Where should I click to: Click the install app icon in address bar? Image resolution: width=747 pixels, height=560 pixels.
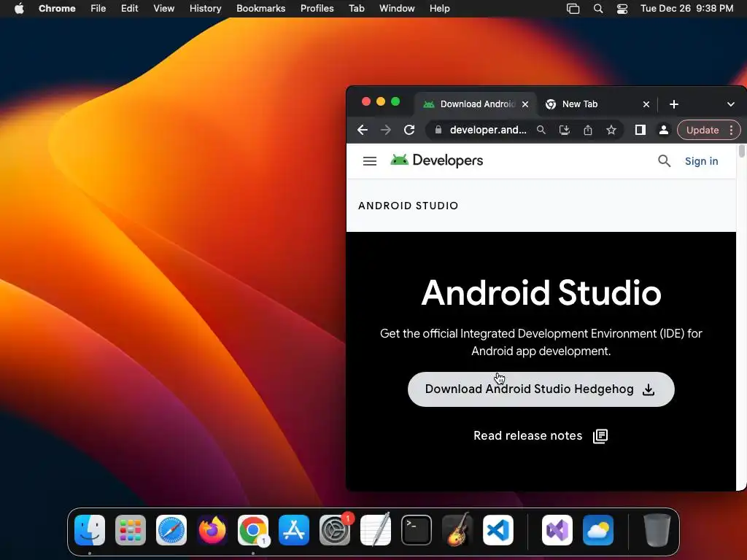(x=565, y=130)
